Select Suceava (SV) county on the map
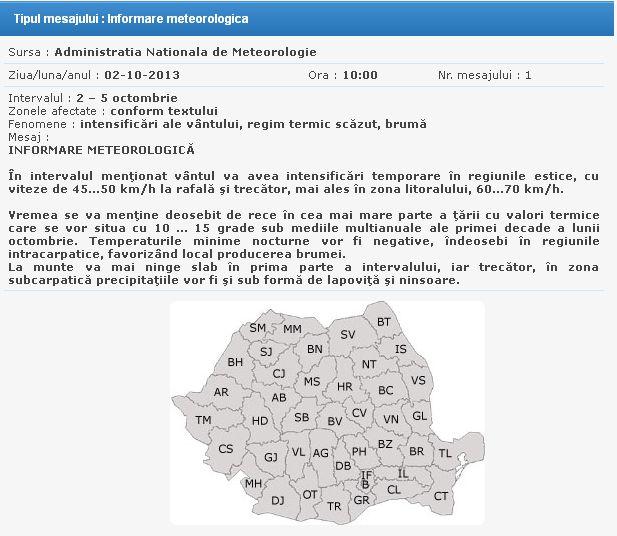This screenshot has height=536, width=617. click(348, 334)
